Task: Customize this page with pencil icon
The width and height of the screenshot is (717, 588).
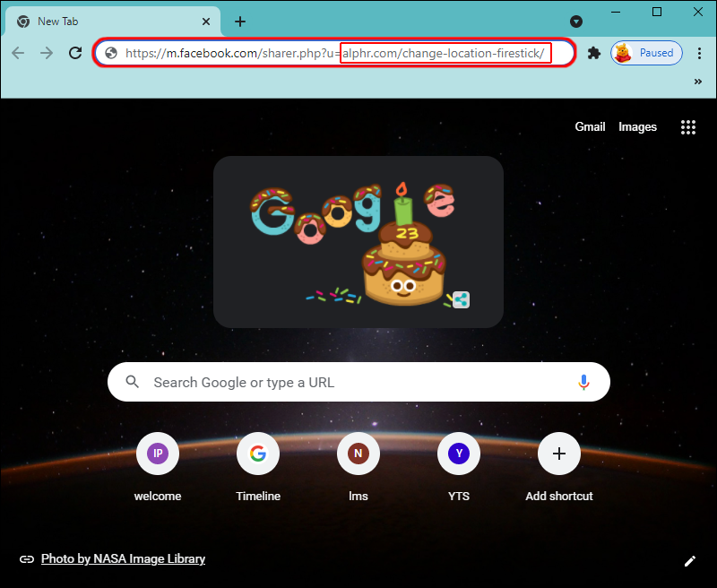Action: (x=689, y=561)
